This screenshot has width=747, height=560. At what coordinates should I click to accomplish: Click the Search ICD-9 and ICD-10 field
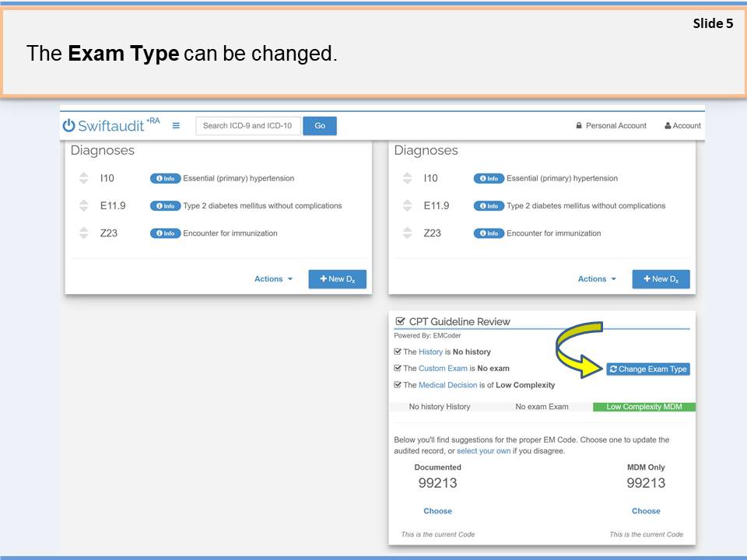coord(248,126)
